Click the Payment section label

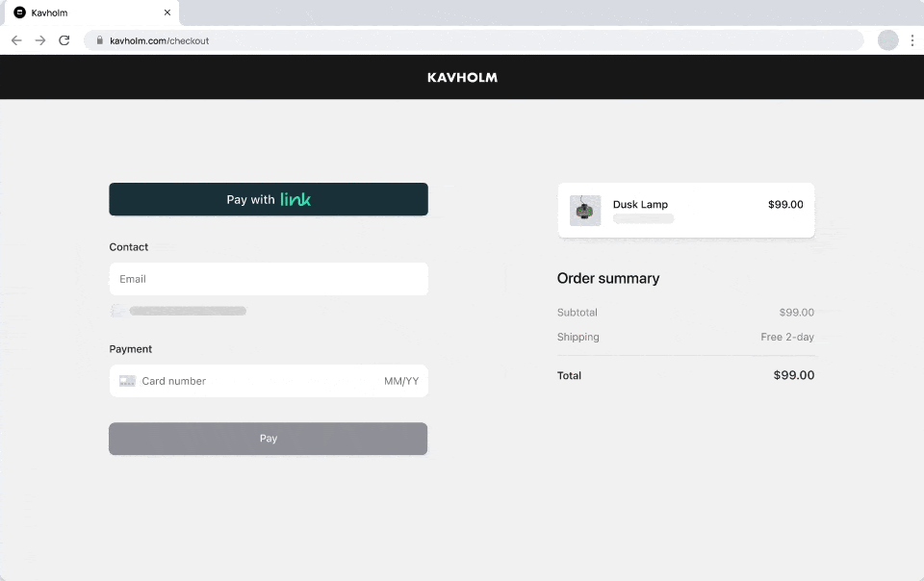click(x=130, y=349)
